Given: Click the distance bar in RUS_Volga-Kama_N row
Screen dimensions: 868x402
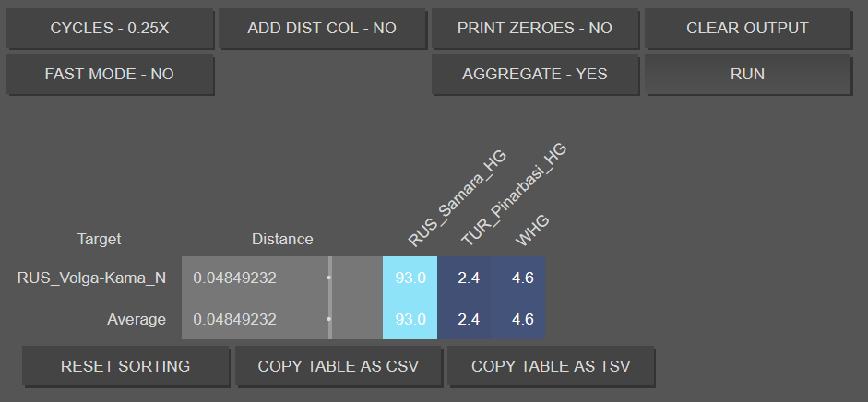Looking at the screenshot, I should [x=281, y=278].
